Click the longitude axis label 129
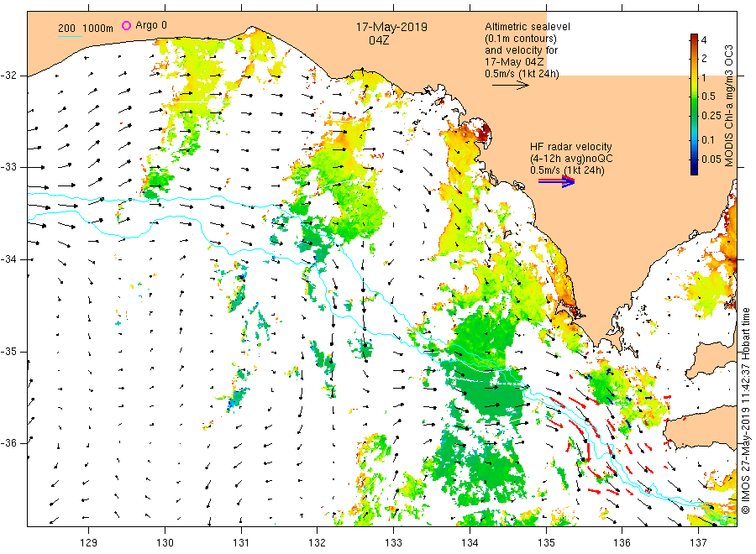The width and height of the screenshot is (756, 554). (89, 543)
